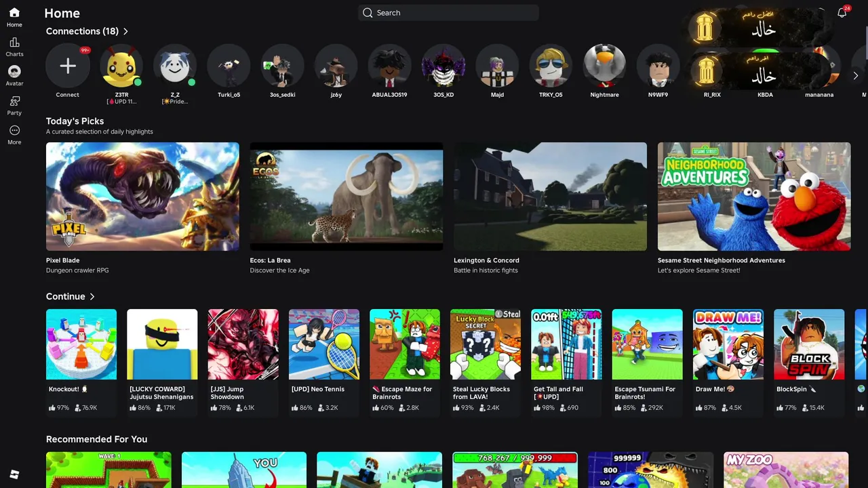Open the [JJS] Jump Showdown tile
The image size is (868, 488).
coord(243,344)
